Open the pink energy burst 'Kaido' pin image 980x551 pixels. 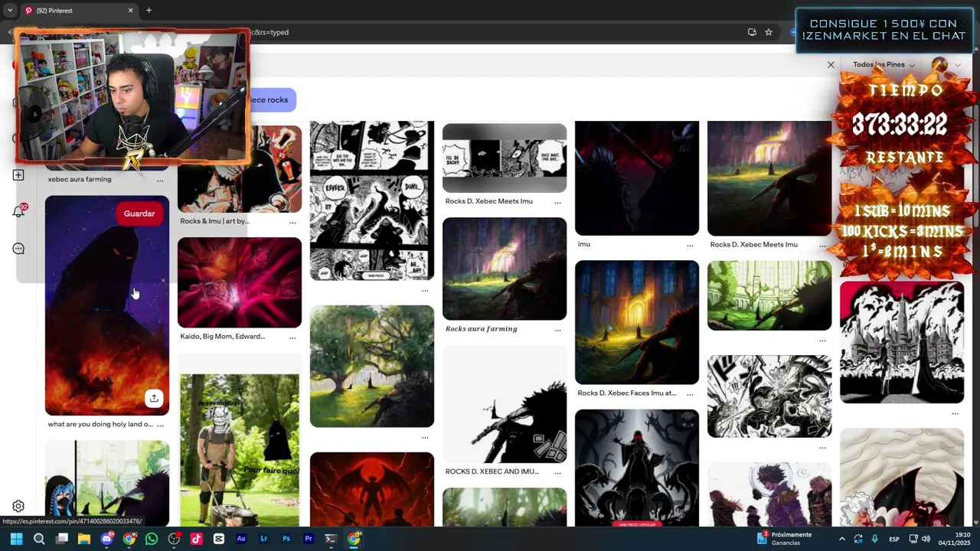click(240, 282)
